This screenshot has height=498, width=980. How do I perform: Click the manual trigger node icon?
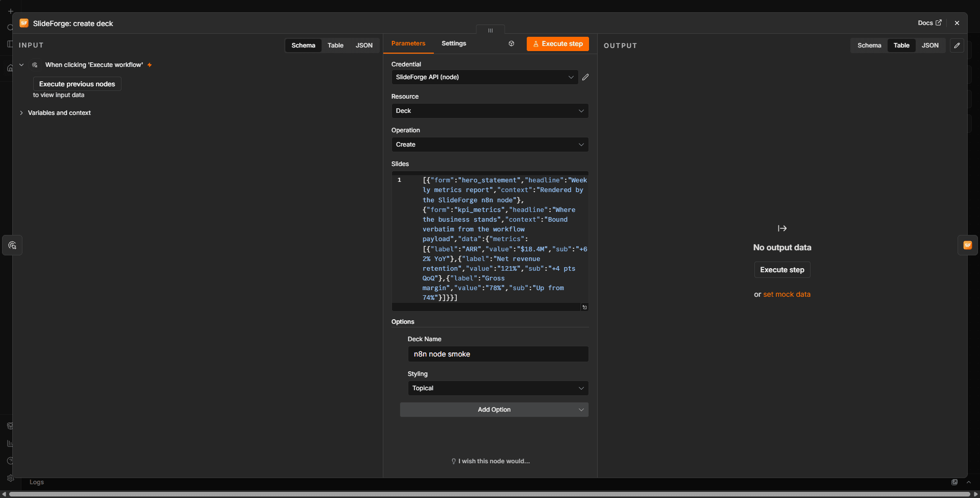(35, 65)
